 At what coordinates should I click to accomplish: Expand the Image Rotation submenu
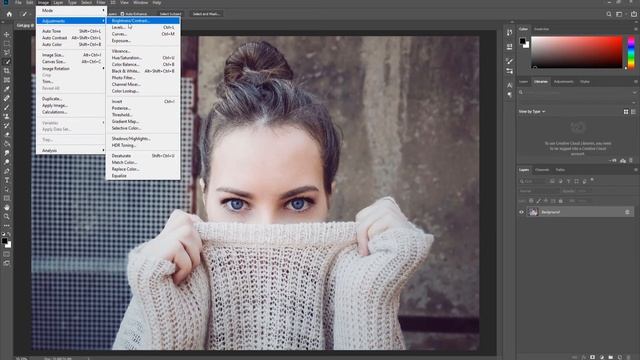(x=71, y=69)
